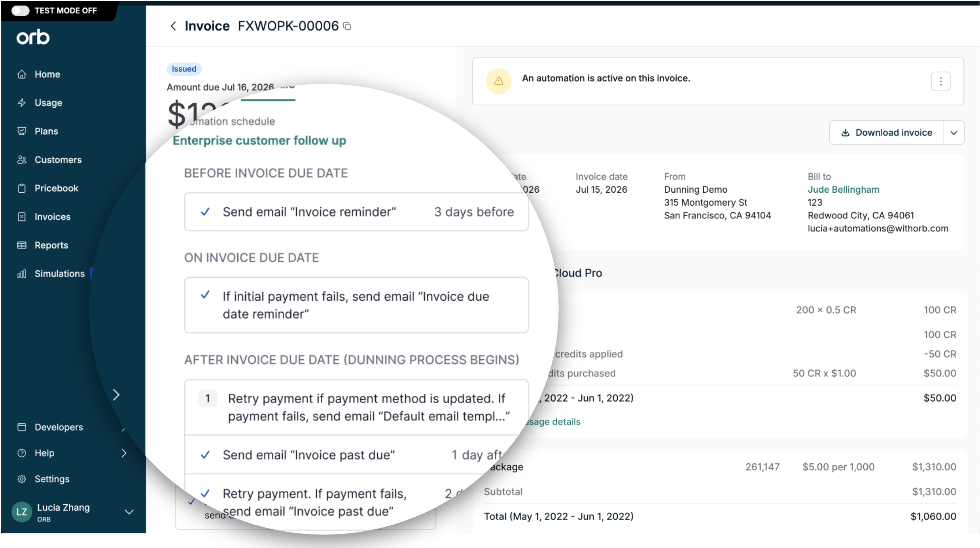Viewport: 980px width, 548px height.
Task: Toggle the Test Mode switch
Action: tap(20, 11)
